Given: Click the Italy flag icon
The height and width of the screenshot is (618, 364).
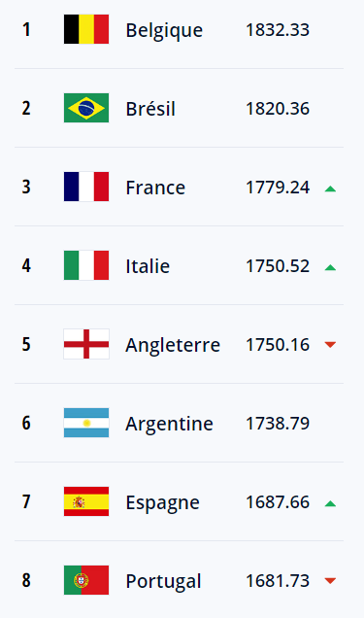Looking at the screenshot, I should click(86, 265).
